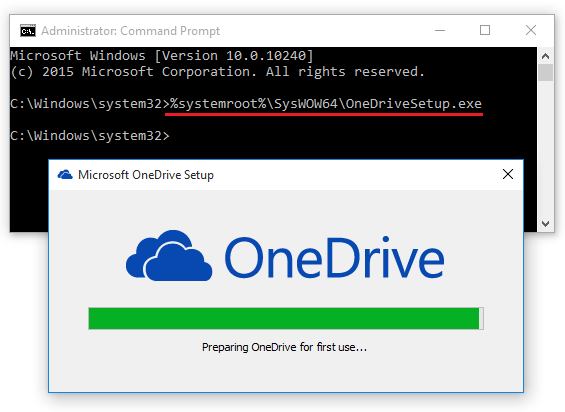The height and width of the screenshot is (412, 565).
Task: Click the Command Prompt scrollbar thumb
Action: [545, 72]
